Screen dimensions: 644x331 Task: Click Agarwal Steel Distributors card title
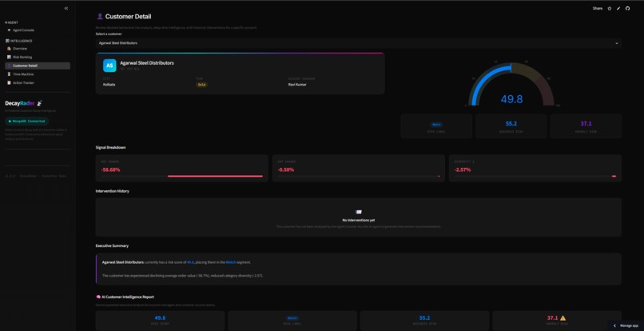coord(147,63)
